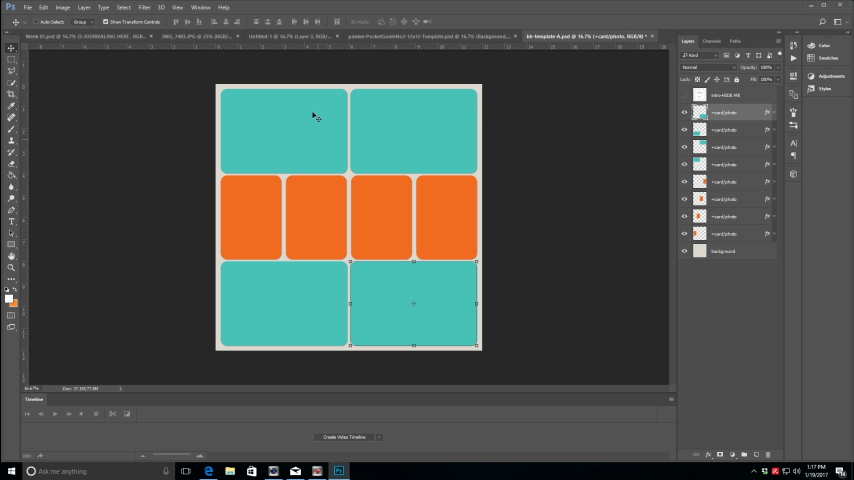Select the Eyedropper tool
854x480 pixels.
(11, 106)
